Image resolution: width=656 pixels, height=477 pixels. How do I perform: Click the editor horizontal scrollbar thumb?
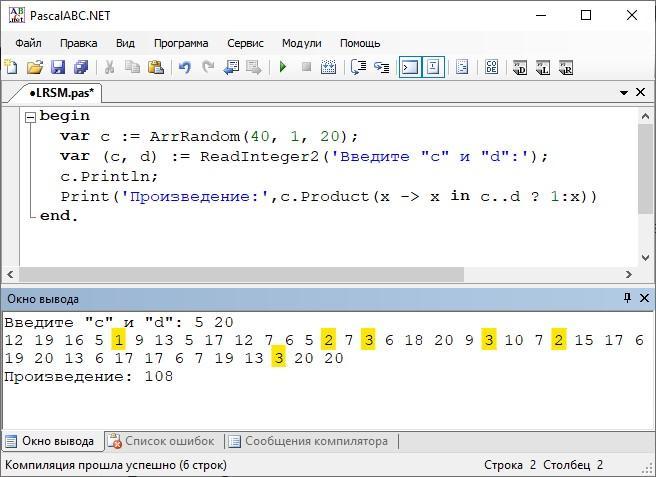(x=241, y=274)
